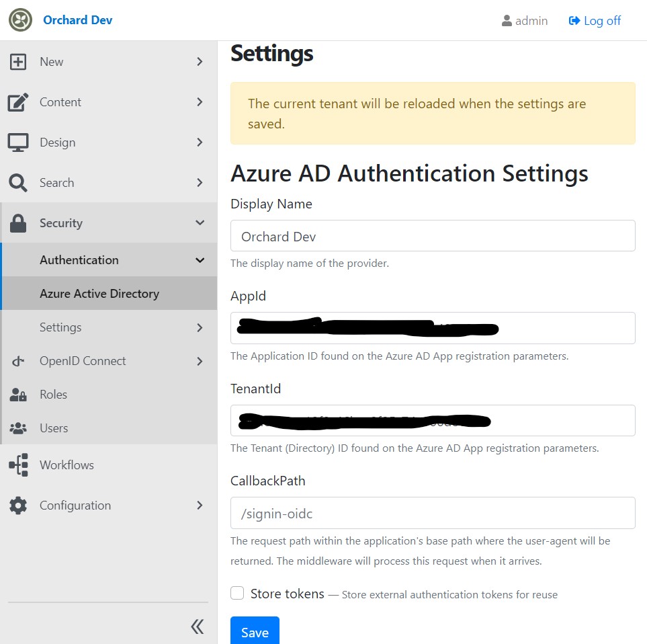Click the Configuration gear icon

click(17, 506)
